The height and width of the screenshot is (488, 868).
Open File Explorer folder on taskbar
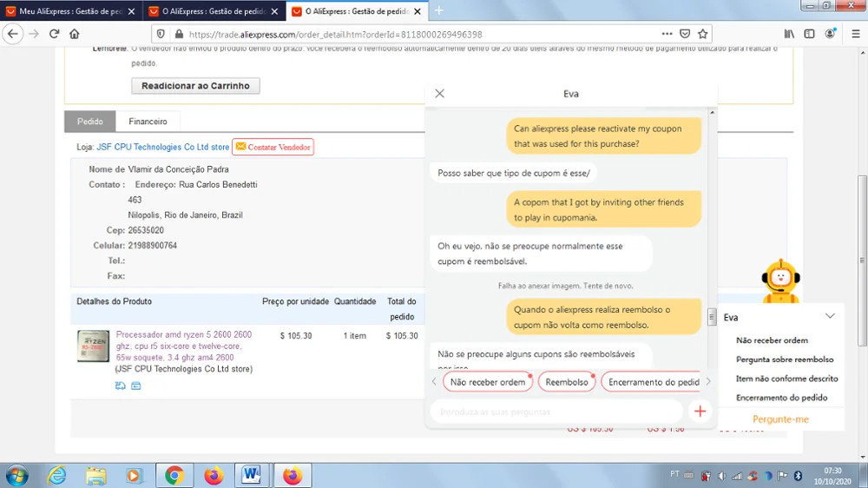[x=95, y=475]
